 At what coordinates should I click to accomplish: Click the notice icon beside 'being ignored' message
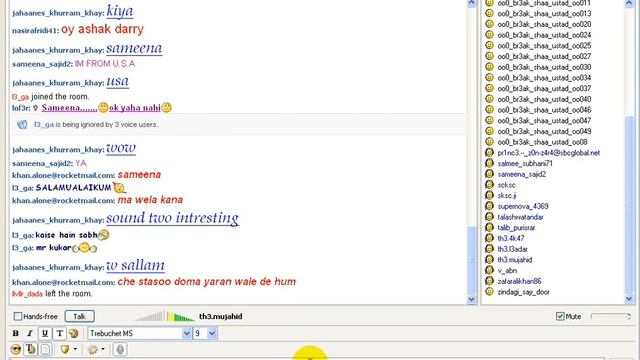22,124
